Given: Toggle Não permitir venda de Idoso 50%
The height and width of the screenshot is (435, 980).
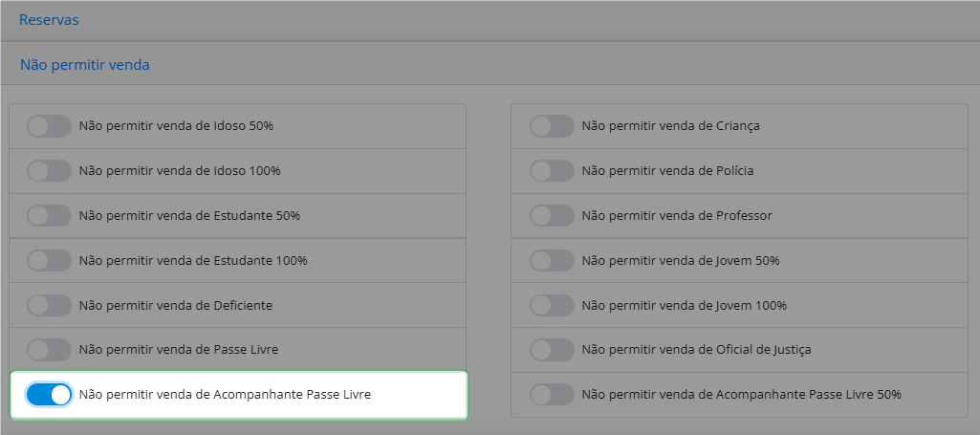Looking at the screenshot, I should (49, 126).
